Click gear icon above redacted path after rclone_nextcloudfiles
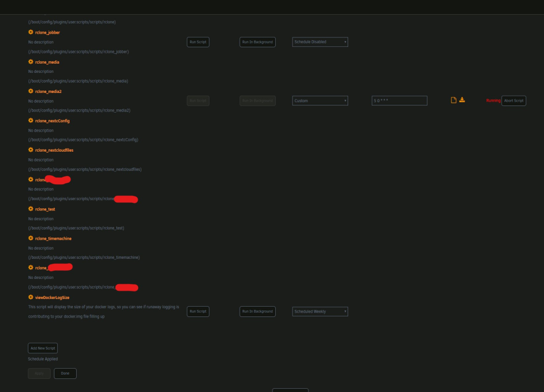This screenshot has width=544, height=392. (30, 179)
